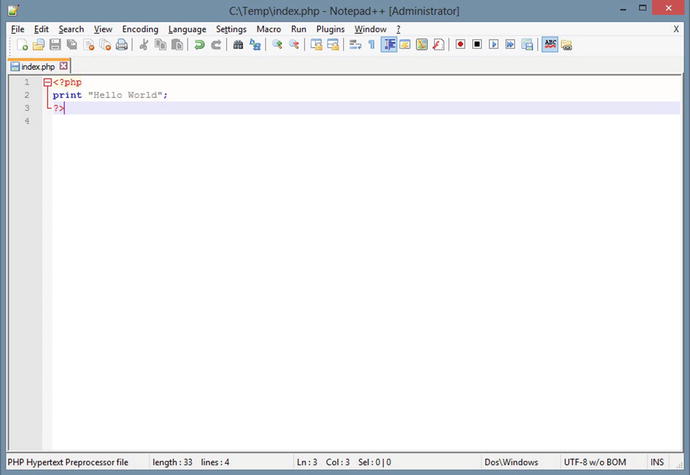Viewport: 690px width, 475px height.
Task: Toggle the Show indent guide button
Action: point(389,45)
